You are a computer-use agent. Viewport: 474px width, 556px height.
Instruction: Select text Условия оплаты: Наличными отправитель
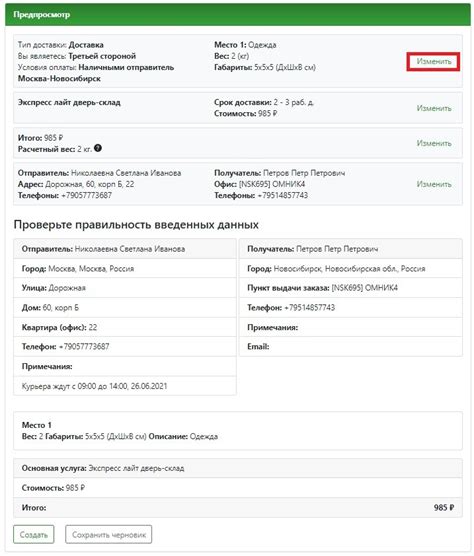coord(96,67)
